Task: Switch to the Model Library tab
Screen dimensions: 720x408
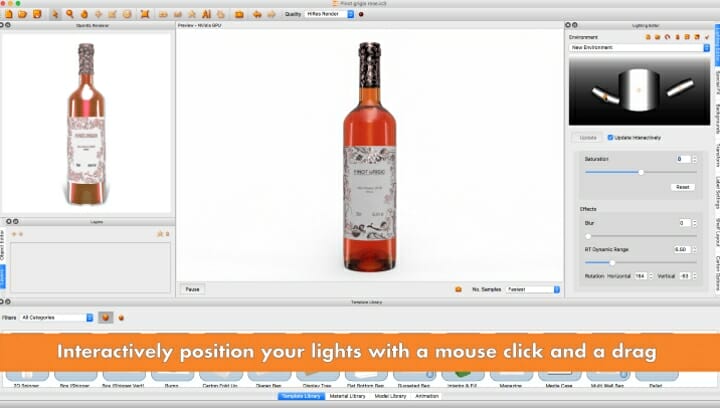Action: pyautogui.click(x=390, y=396)
